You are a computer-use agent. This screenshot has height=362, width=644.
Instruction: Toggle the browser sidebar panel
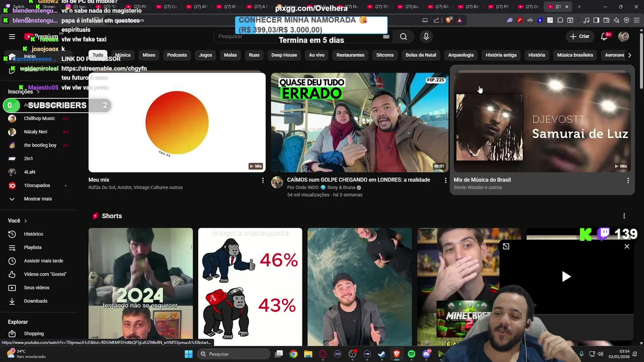(596, 20)
